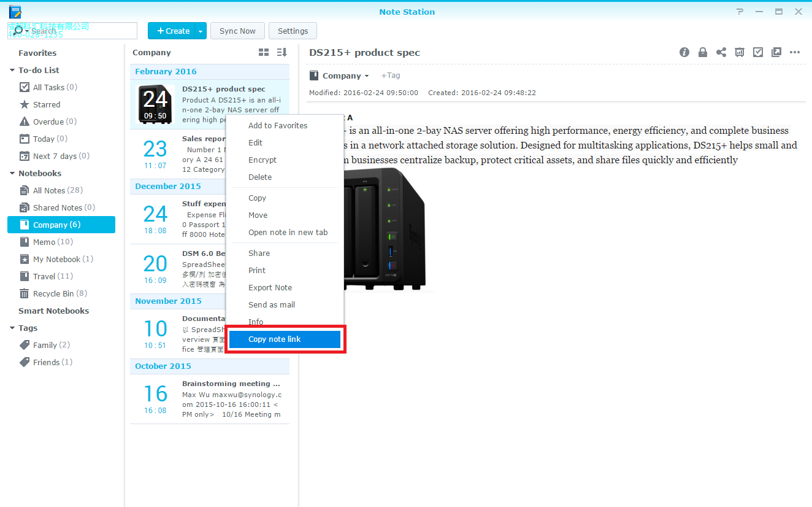The image size is (812, 507).
Task: Select Copy note link in context menu
Action: click(285, 339)
